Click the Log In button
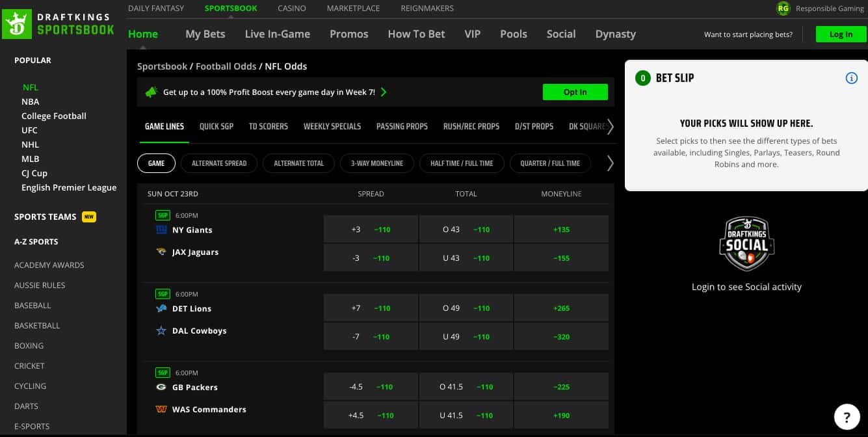Screen dimensions: 868x437 click(841, 34)
